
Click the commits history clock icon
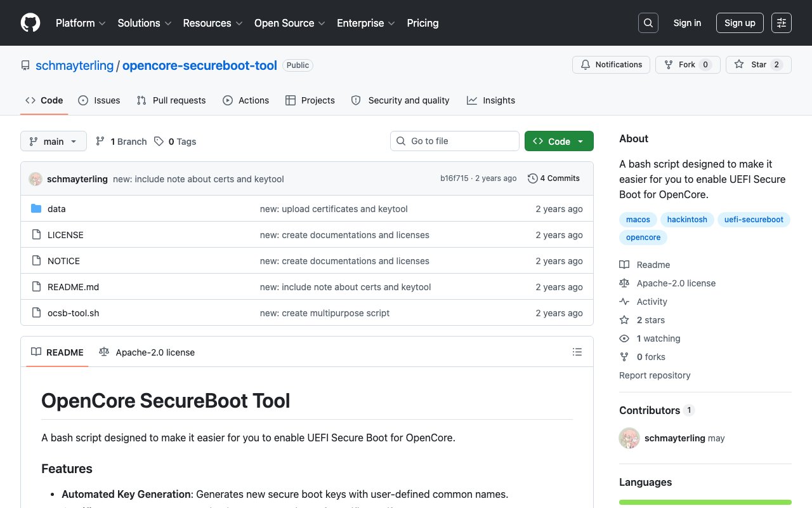coord(533,178)
